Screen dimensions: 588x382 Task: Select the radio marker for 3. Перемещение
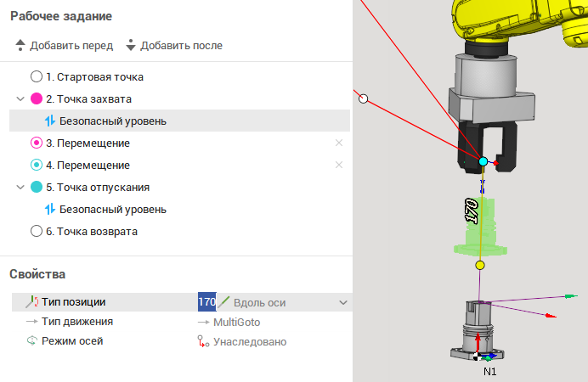tap(37, 143)
